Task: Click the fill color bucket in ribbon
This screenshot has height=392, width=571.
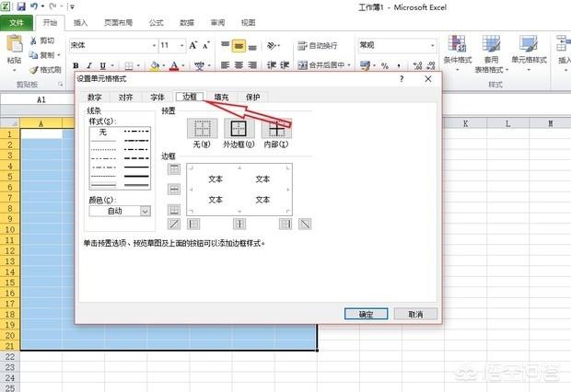Action: tap(156, 65)
